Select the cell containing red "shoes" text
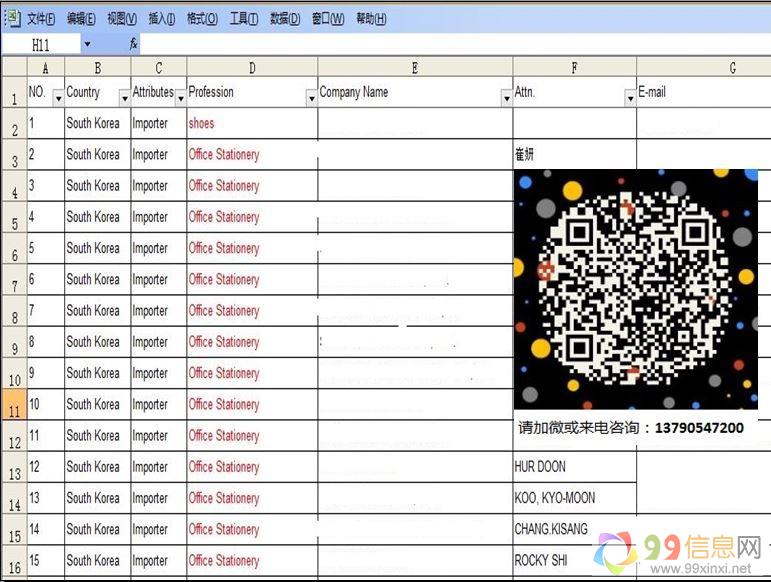 click(252, 124)
